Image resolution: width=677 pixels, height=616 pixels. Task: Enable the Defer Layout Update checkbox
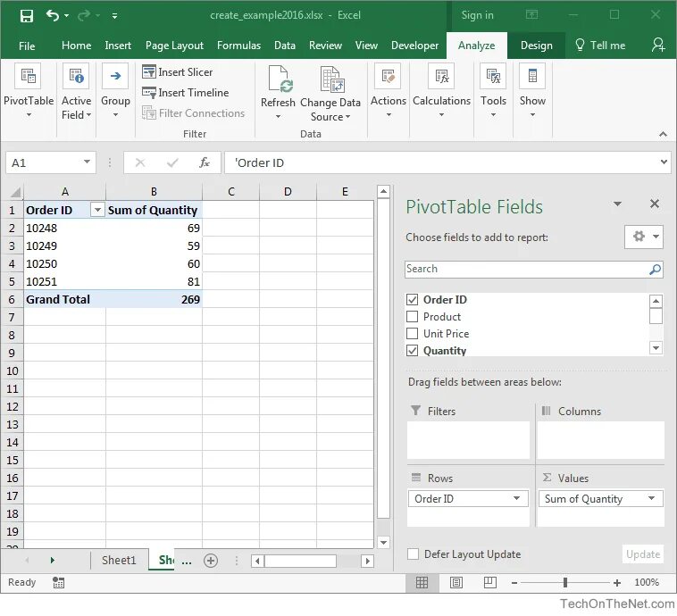coord(413,554)
